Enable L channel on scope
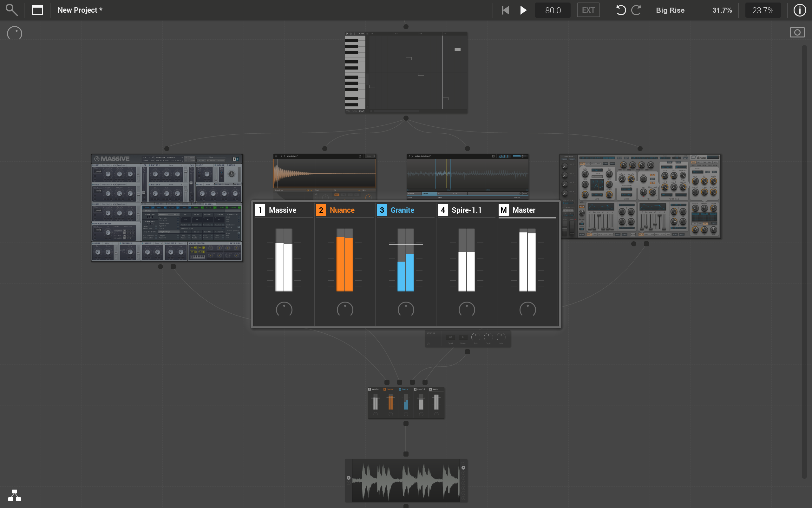This screenshot has width=812, height=508. 349,478
